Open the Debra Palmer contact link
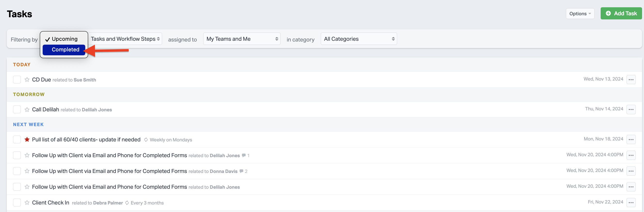Image resolution: width=644 pixels, height=212 pixels. click(108, 203)
